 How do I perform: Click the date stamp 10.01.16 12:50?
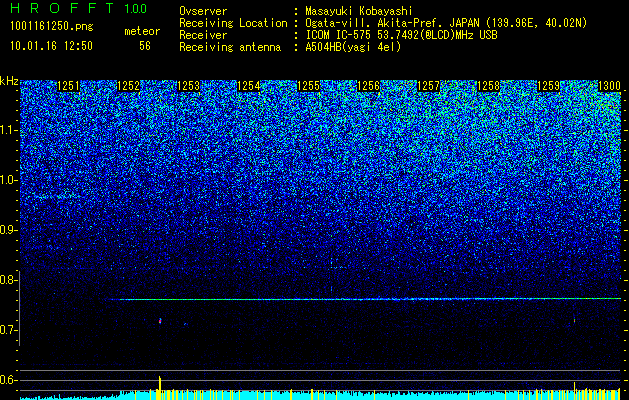(51, 46)
